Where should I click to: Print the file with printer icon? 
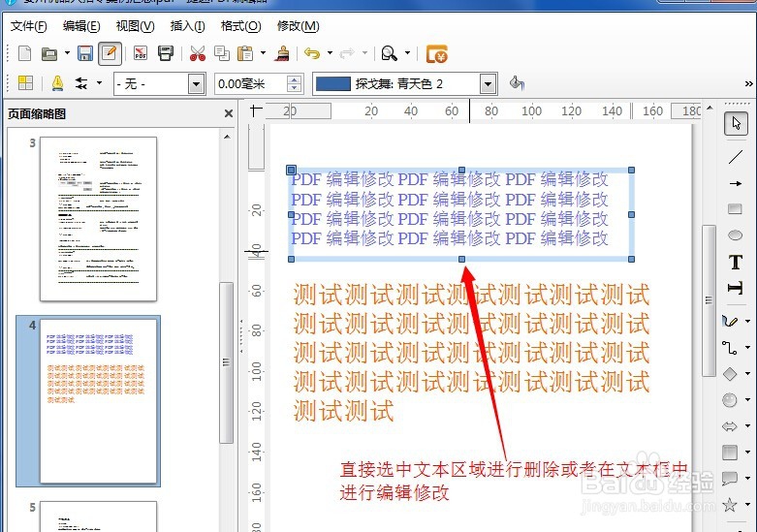click(x=166, y=53)
